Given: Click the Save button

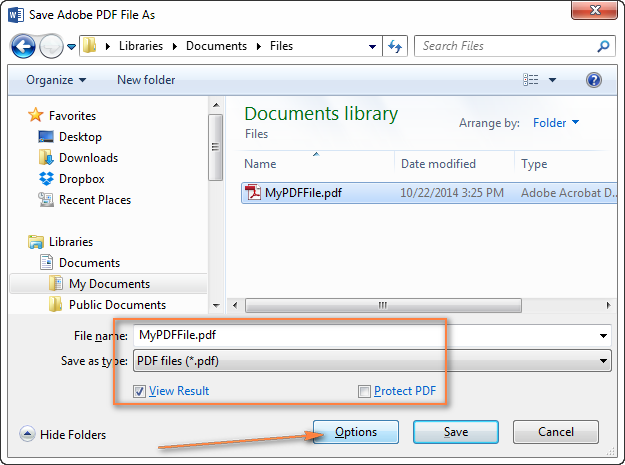Looking at the screenshot, I should point(456,432).
